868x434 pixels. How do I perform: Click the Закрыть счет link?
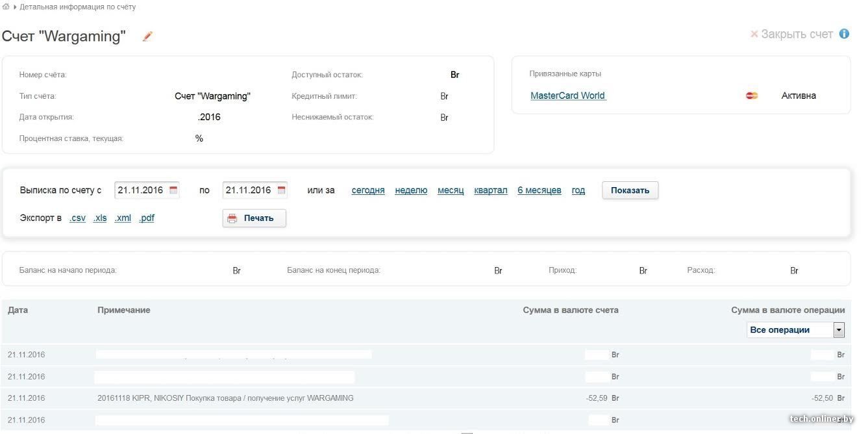[791, 34]
